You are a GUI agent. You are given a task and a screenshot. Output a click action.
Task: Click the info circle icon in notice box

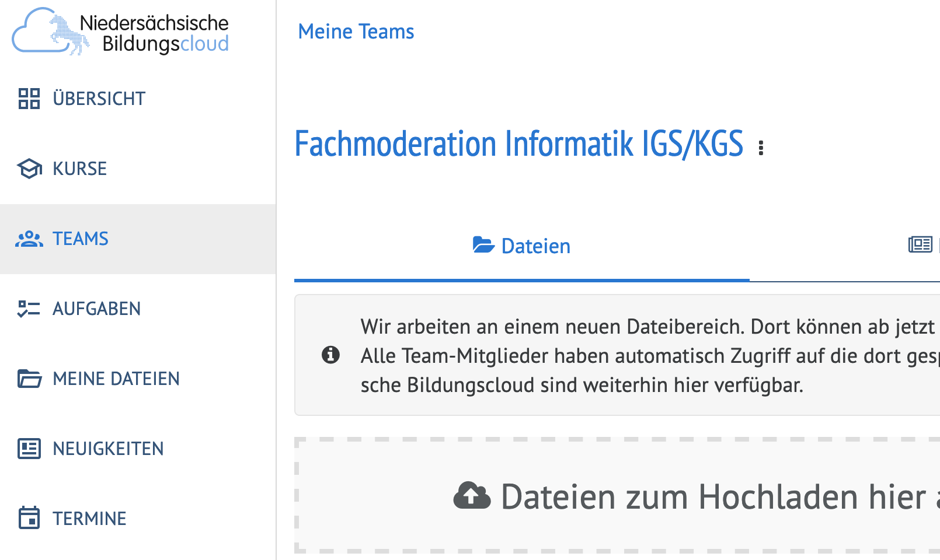click(330, 355)
